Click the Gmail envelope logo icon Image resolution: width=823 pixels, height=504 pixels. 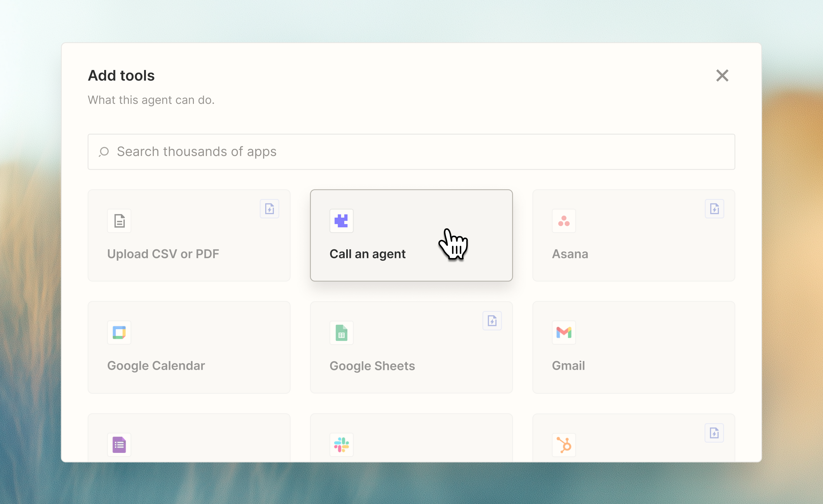click(x=564, y=332)
